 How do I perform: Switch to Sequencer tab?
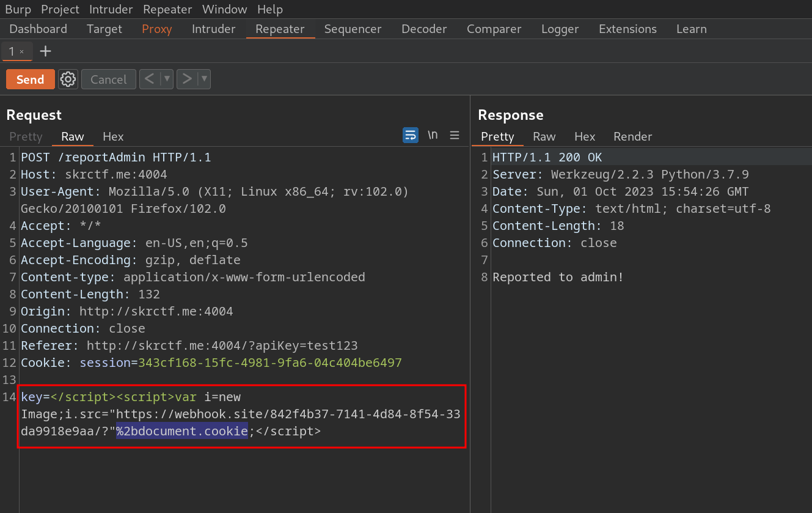(x=353, y=29)
